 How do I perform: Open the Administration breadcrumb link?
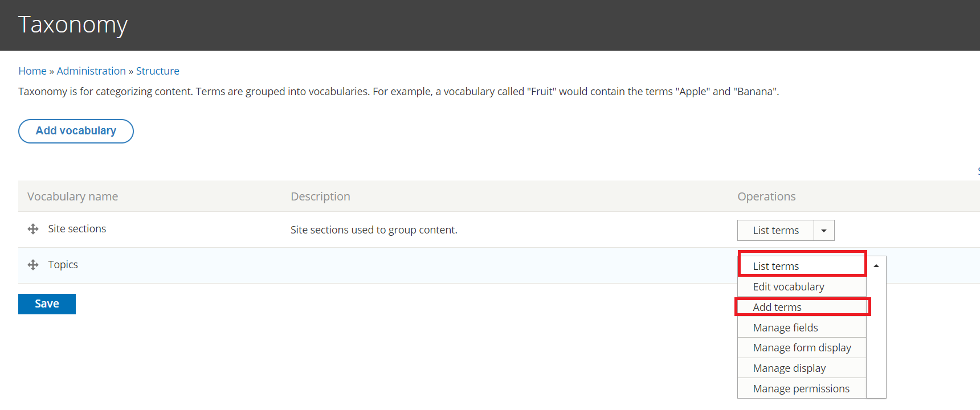tap(91, 71)
